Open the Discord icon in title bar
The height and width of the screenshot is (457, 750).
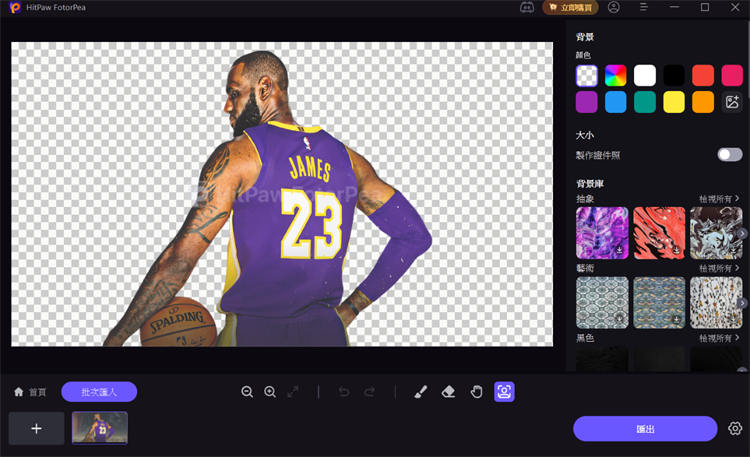527,8
